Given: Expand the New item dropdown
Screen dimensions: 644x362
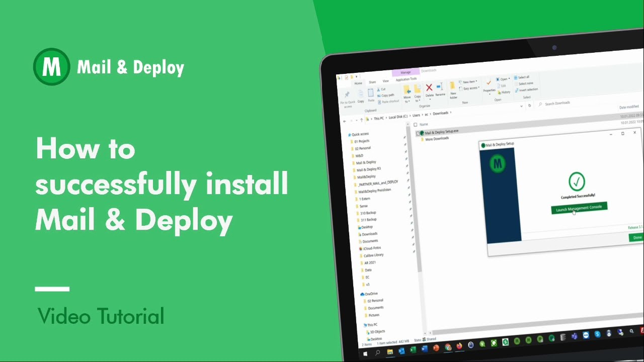Looking at the screenshot, I should (x=467, y=82).
